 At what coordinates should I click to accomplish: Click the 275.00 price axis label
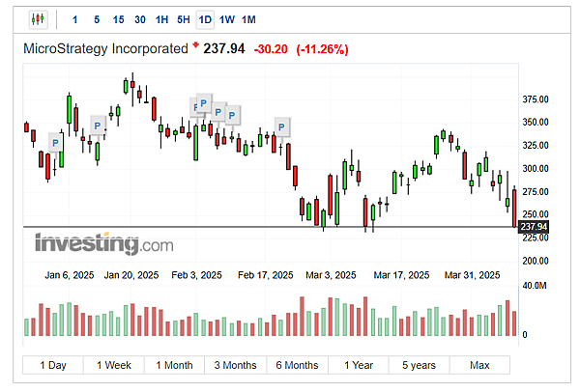[536, 192]
